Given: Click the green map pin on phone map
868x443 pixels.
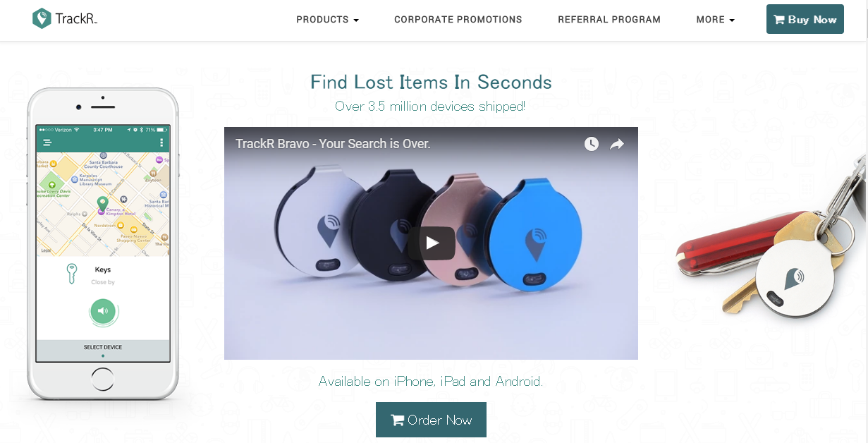Looking at the screenshot, I should point(102,204).
